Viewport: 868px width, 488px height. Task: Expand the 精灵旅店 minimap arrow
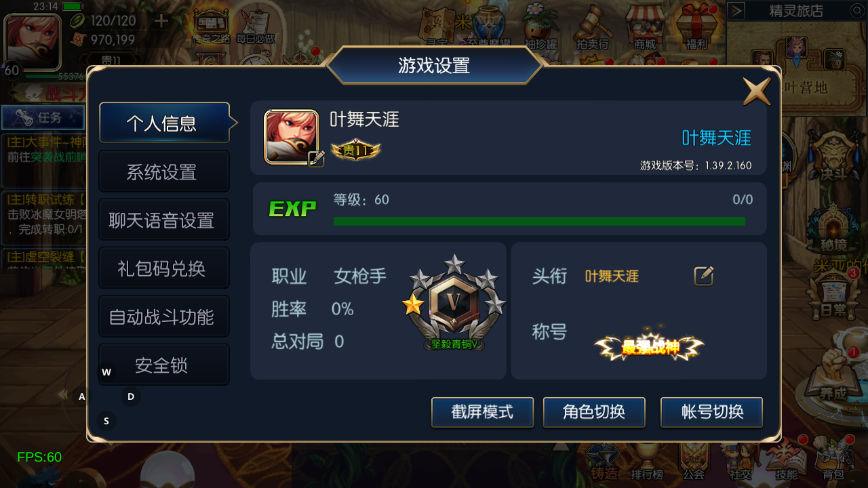(x=737, y=11)
